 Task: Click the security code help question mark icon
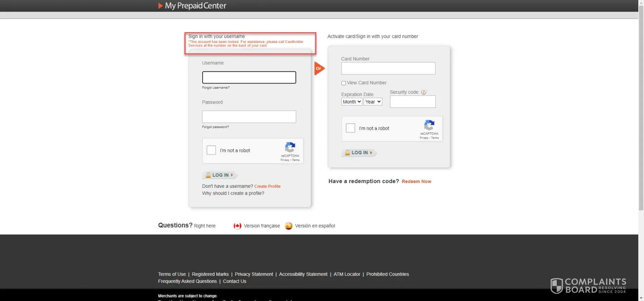[424, 92]
